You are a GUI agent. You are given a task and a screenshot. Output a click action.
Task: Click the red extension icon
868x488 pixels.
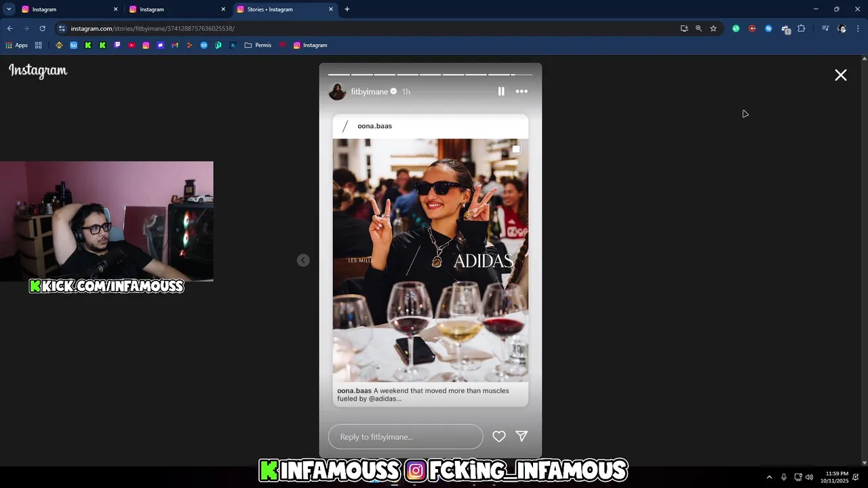[x=752, y=28]
